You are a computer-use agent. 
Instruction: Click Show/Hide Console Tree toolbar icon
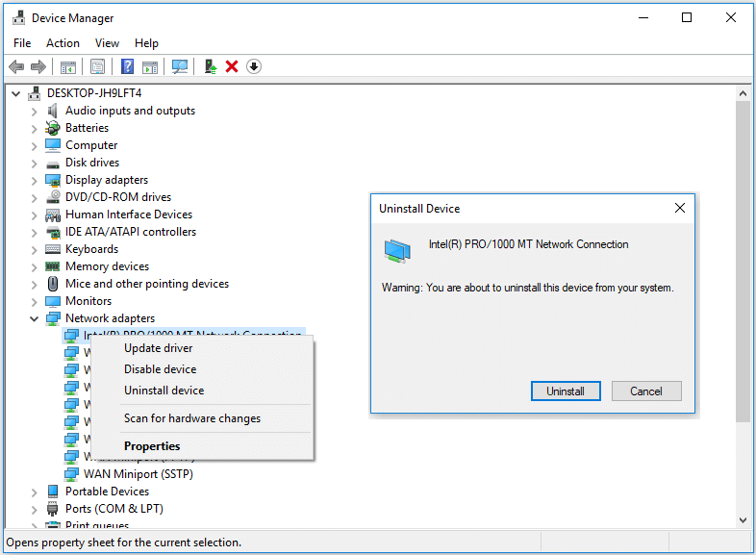tap(68, 67)
